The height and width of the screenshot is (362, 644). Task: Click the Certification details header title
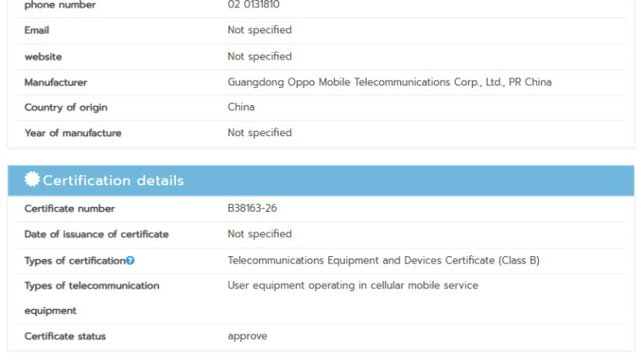click(113, 181)
